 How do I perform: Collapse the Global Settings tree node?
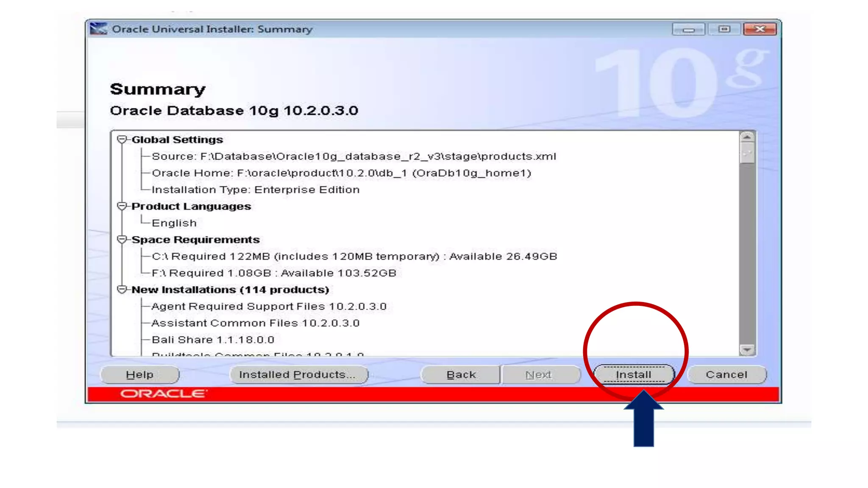coord(122,139)
